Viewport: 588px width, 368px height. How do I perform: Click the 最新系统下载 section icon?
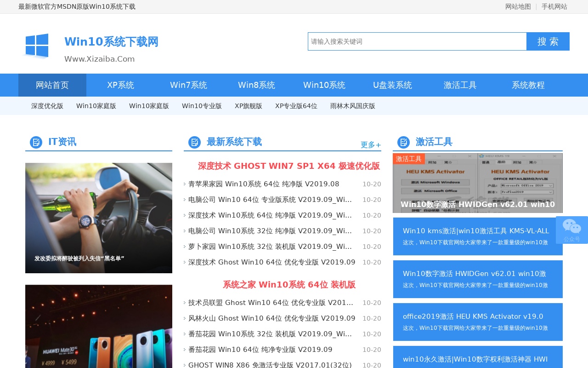[194, 142]
